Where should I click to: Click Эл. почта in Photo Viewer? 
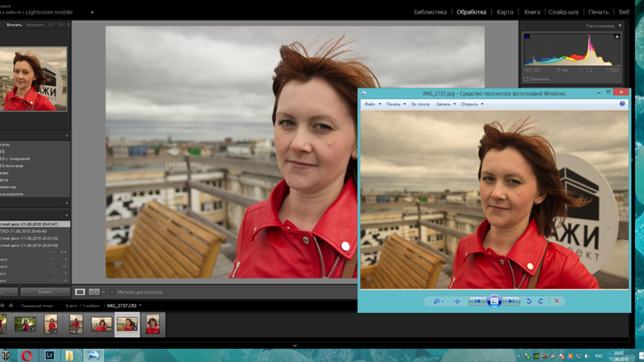[420, 105]
